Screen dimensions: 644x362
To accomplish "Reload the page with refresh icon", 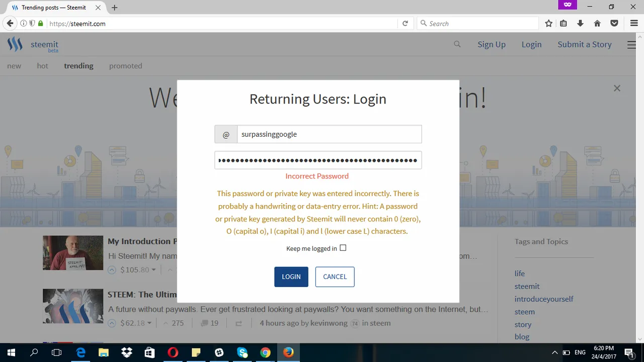I will [x=405, y=24].
